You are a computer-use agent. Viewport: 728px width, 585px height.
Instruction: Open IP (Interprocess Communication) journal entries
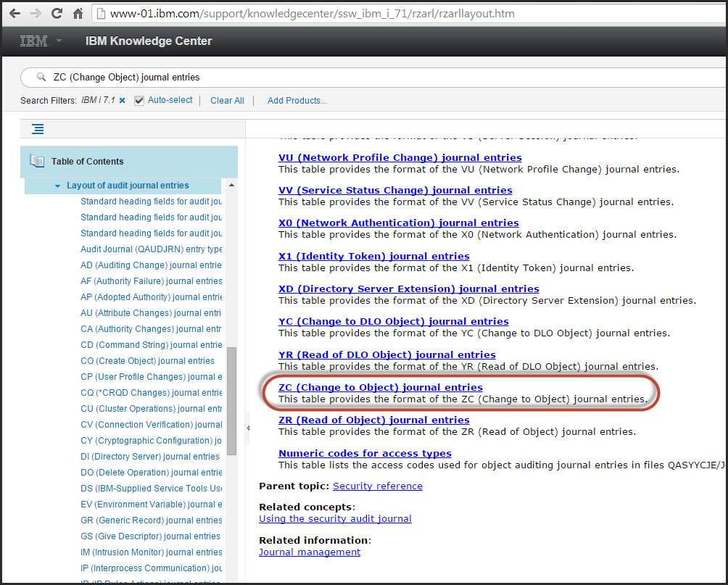(151, 568)
